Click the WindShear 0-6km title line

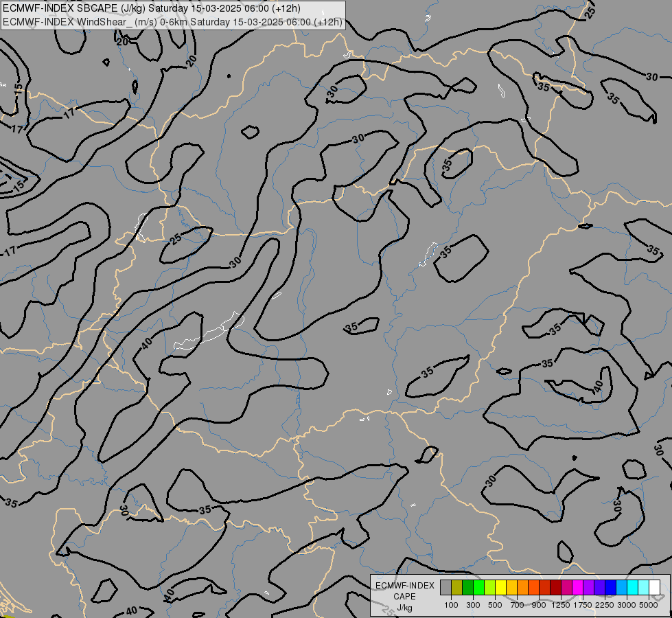(x=172, y=22)
